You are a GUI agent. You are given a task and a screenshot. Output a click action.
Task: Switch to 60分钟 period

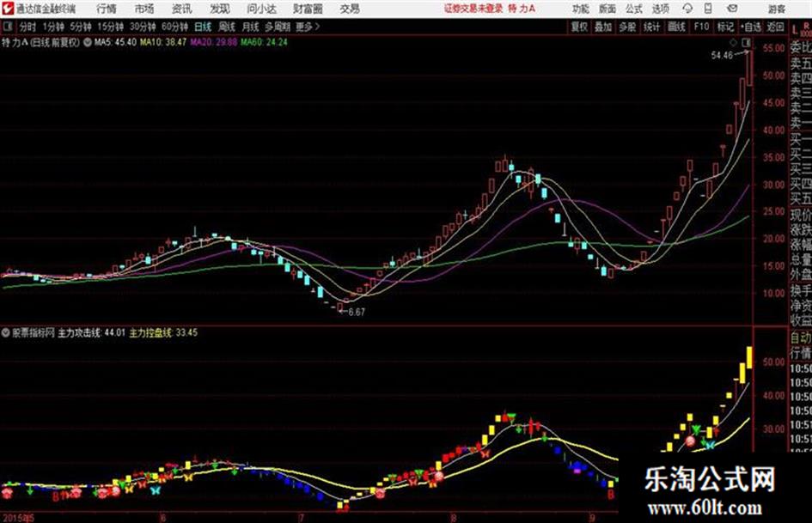(175, 27)
